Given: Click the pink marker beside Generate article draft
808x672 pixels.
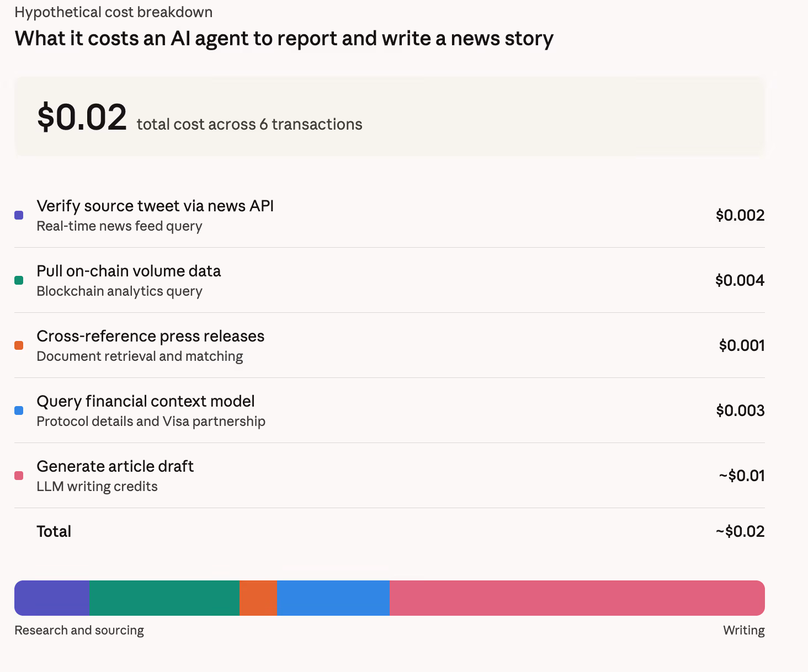Looking at the screenshot, I should point(19,476).
